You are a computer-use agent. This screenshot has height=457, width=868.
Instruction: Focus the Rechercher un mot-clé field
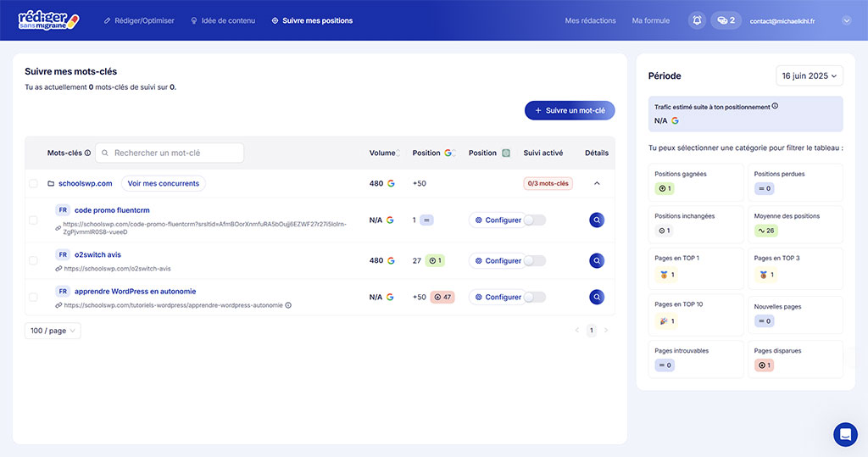tap(170, 153)
